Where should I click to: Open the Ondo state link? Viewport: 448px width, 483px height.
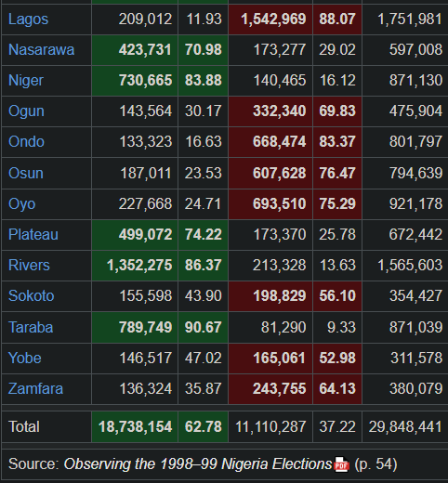tap(26, 142)
